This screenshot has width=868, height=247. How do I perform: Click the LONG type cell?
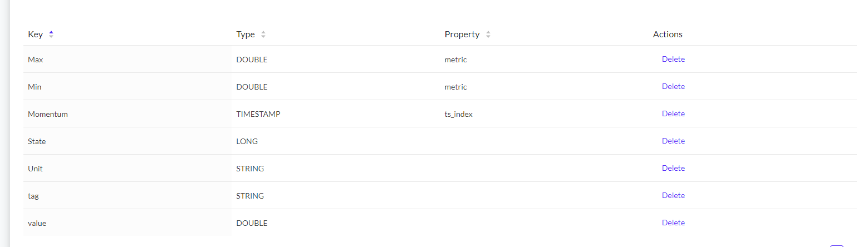click(x=336, y=141)
